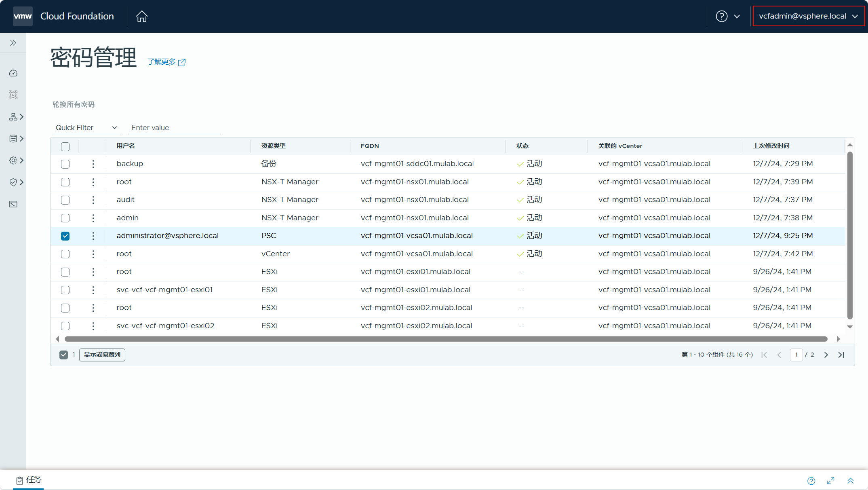Screen dimensions: 868x490
Task: Open the 任务 tab at bottom
Action: [x=29, y=480]
